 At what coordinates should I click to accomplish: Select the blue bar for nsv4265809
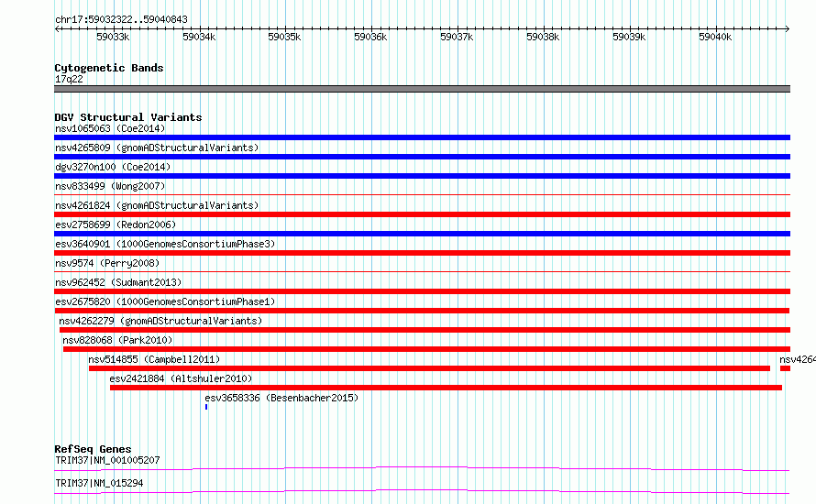pos(422,157)
